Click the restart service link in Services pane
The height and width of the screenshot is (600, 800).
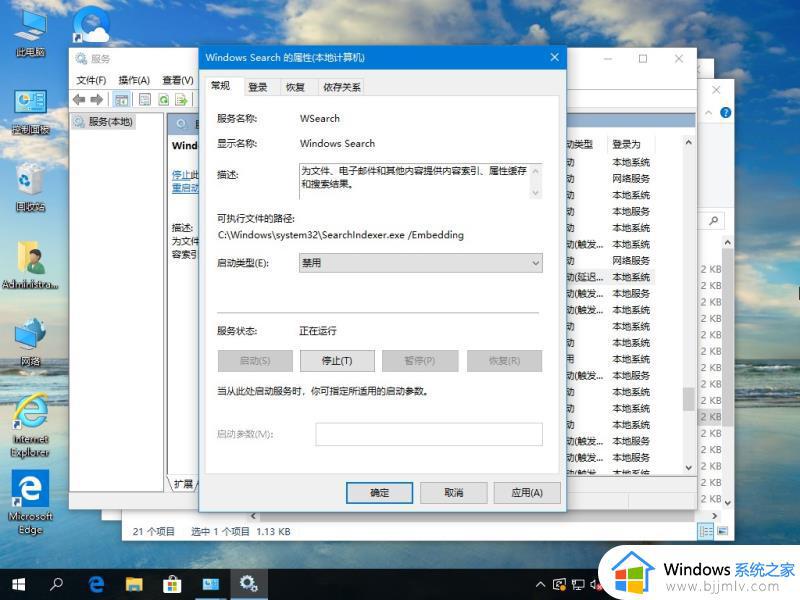(185, 188)
